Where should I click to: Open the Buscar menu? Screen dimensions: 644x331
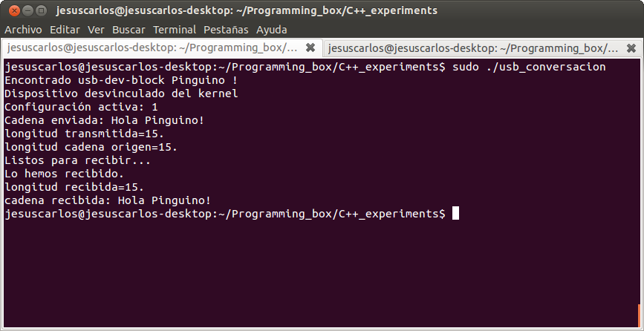pyautogui.click(x=129, y=30)
